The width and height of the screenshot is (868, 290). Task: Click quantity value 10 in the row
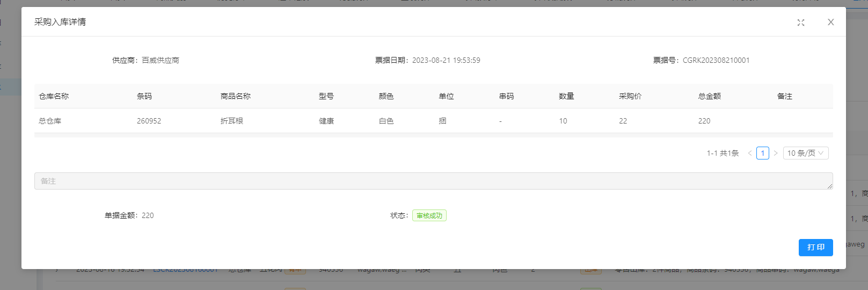click(x=563, y=121)
